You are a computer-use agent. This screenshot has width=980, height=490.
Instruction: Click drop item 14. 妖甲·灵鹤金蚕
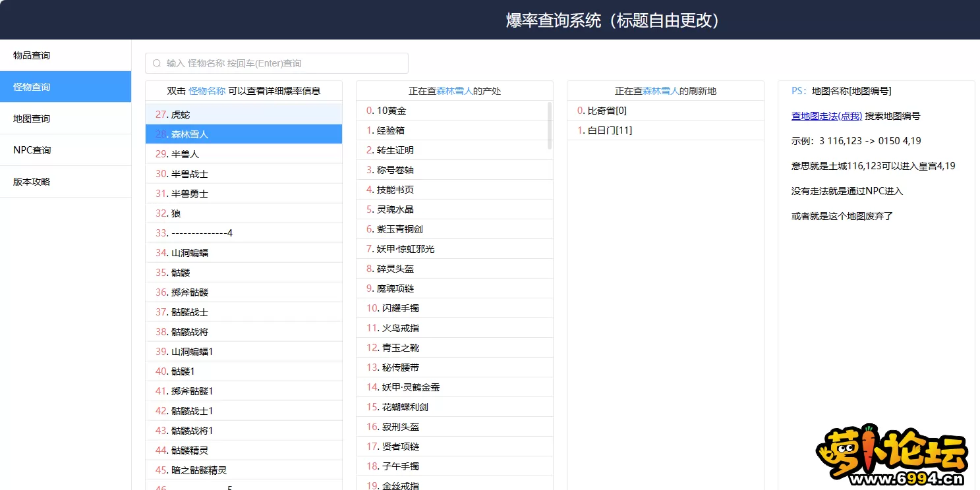pos(455,387)
